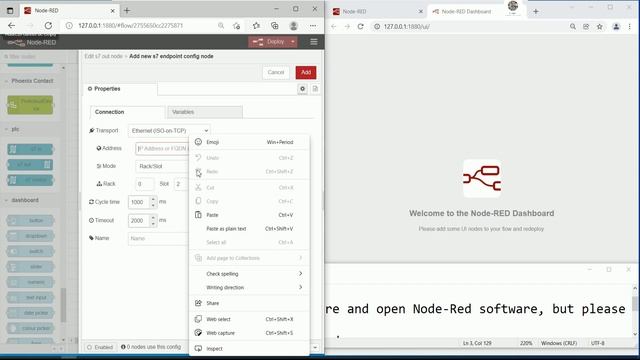This screenshot has height=360, width=640.
Task: Click the Deploy button
Action: pos(269,42)
